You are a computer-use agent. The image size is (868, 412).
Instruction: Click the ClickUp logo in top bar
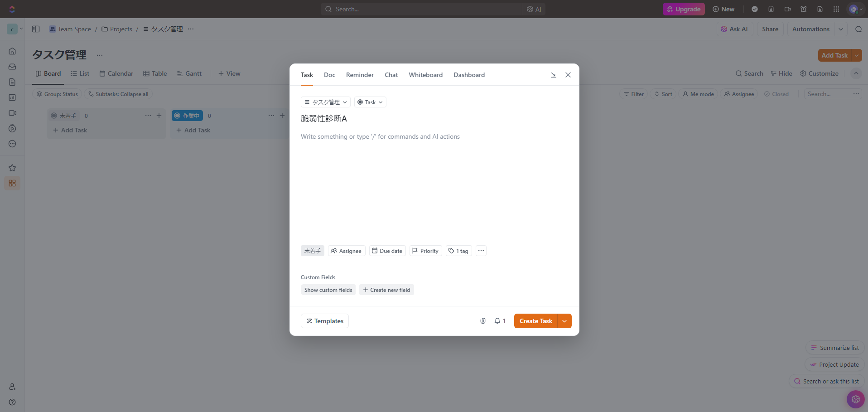point(12,9)
